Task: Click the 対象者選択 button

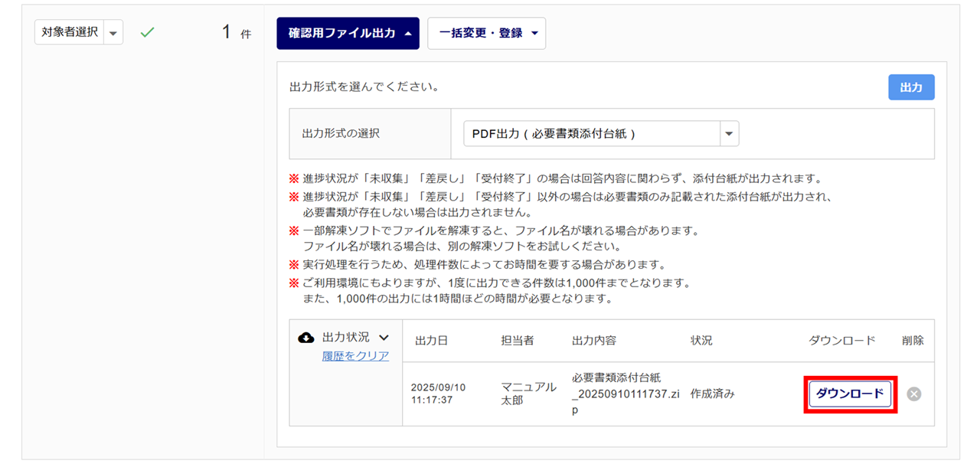Action: 69,33
